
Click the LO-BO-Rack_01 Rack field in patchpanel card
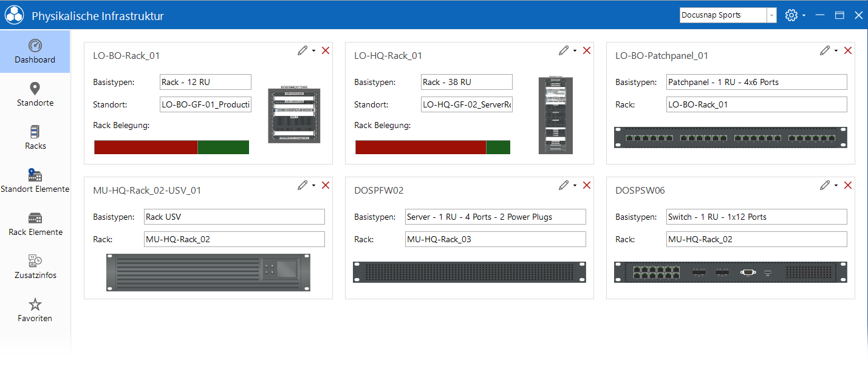point(756,104)
